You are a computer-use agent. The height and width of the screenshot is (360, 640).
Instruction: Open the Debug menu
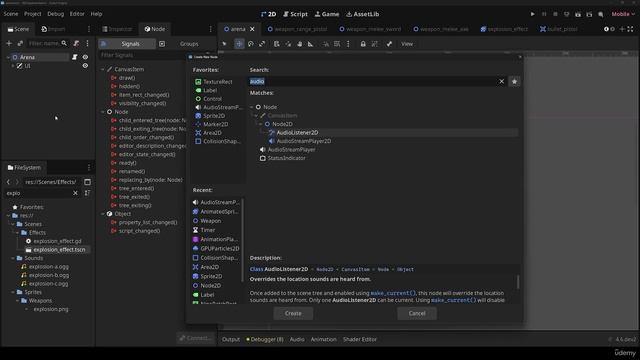click(56, 14)
